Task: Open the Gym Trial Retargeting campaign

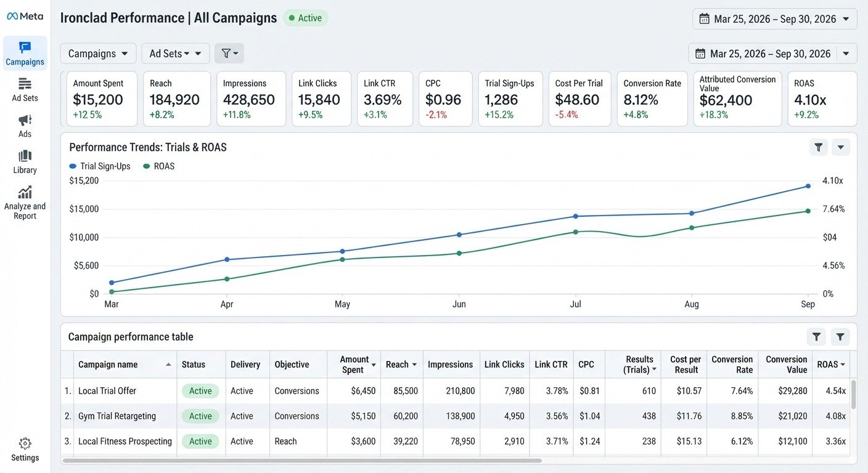Action: [x=117, y=416]
